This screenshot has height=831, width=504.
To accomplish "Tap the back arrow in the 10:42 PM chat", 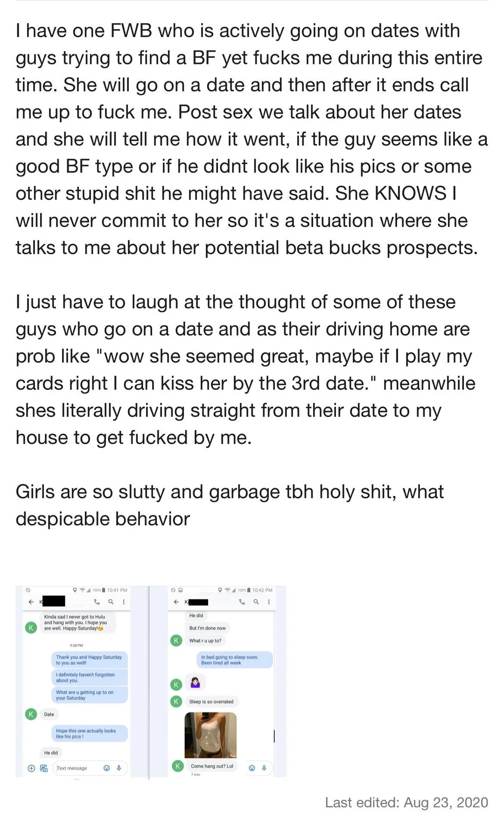I will coord(176,602).
